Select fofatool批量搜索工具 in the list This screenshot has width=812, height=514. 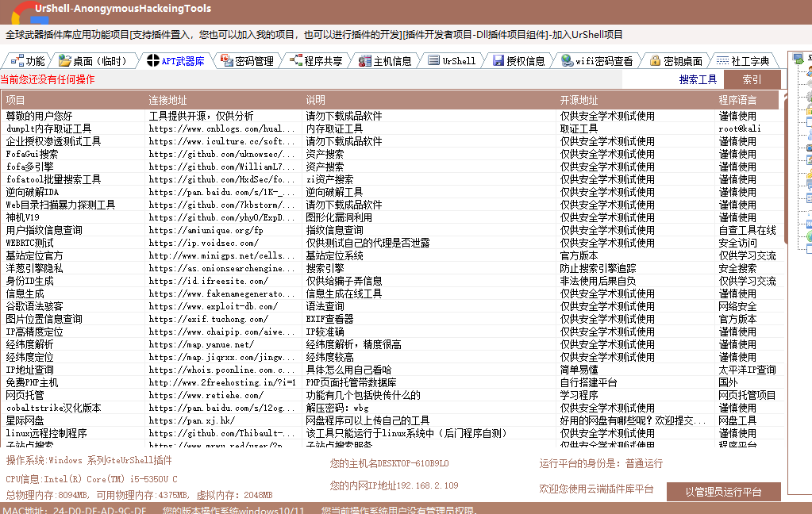(392, 179)
